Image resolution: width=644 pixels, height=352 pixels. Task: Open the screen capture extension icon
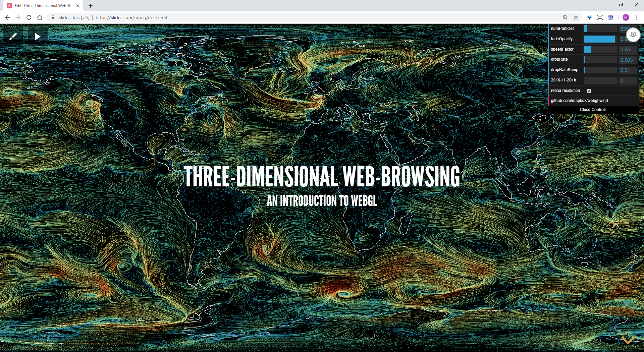tap(600, 17)
